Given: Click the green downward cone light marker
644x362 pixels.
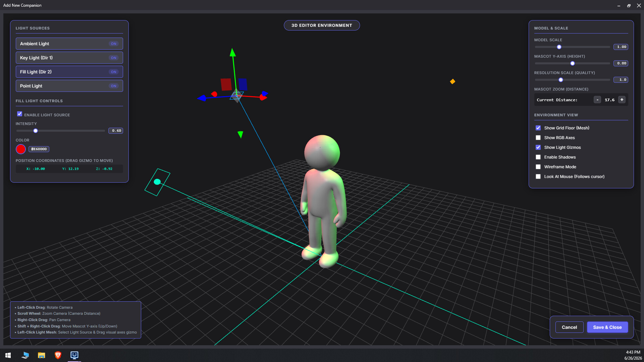Looking at the screenshot, I should (x=240, y=134).
